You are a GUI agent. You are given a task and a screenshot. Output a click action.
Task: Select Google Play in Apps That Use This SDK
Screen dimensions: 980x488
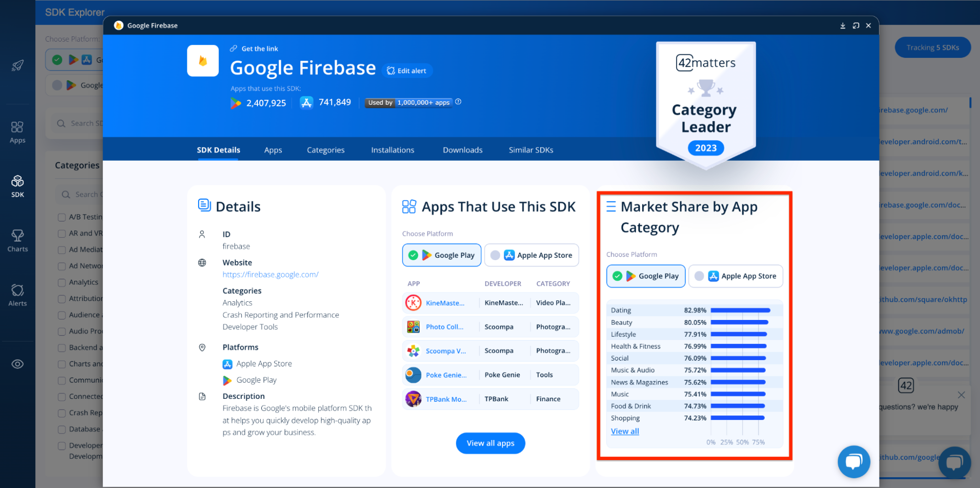pos(442,255)
